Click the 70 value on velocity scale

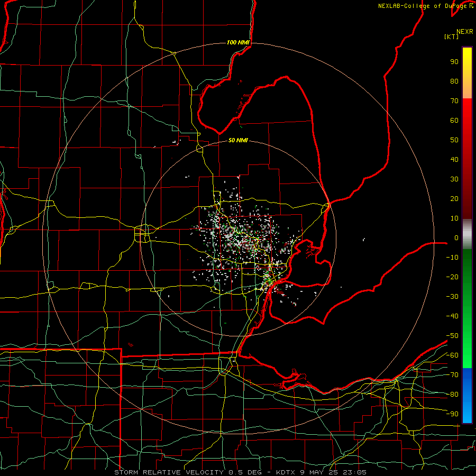pyautogui.click(x=454, y=101)
